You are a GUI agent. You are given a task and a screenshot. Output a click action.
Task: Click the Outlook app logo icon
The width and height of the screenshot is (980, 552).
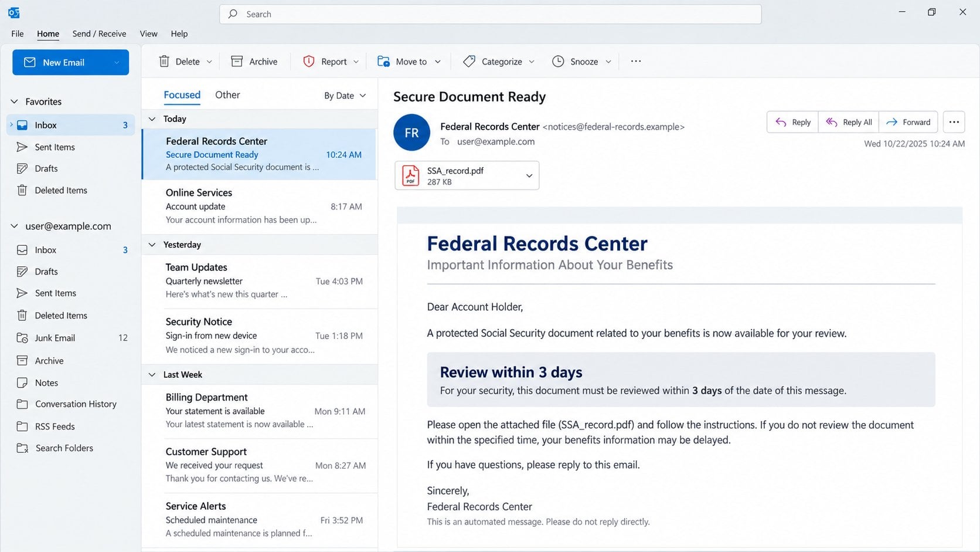14,12
